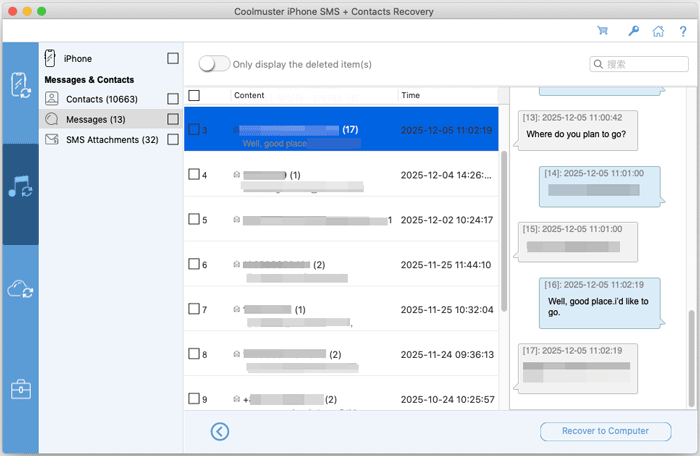Close the window with red button
This screenshot has width=700, height=456.
click(13, 11)
